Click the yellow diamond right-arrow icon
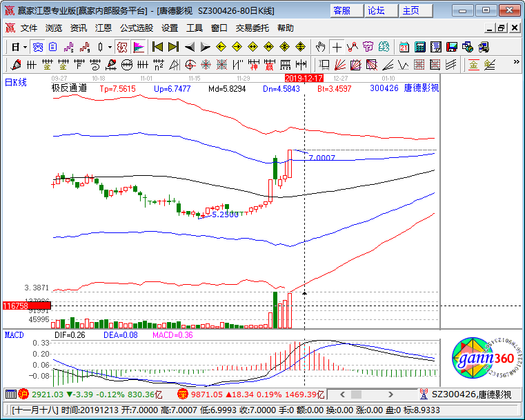525x420 pixels. tap(237, 47)
